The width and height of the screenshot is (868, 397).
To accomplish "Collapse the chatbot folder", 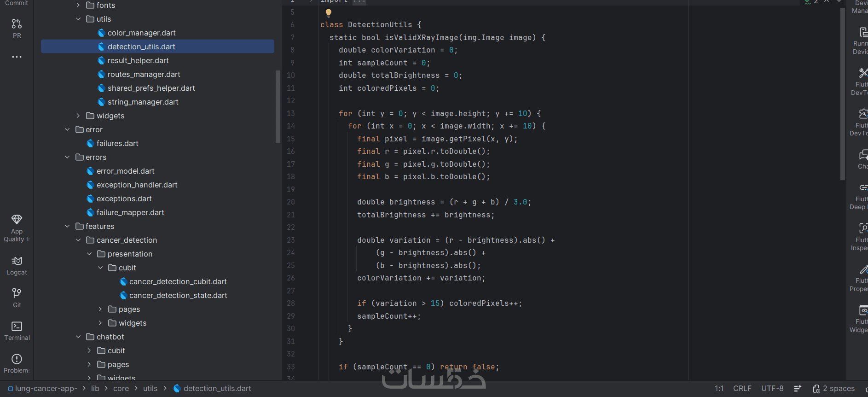I will coord(78,337).
